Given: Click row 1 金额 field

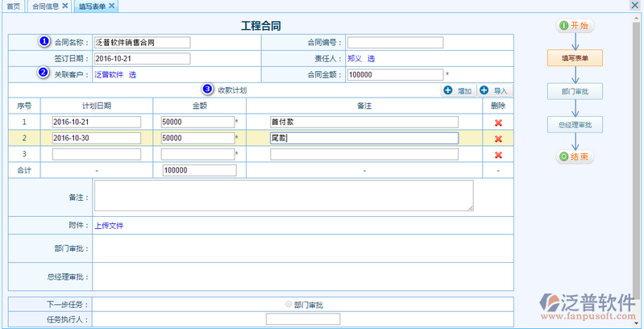Looking at the screenshot, I should (x=198, y=122).
